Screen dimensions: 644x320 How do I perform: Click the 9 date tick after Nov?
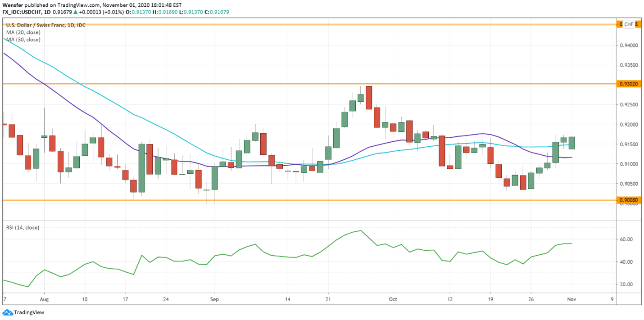612,298
